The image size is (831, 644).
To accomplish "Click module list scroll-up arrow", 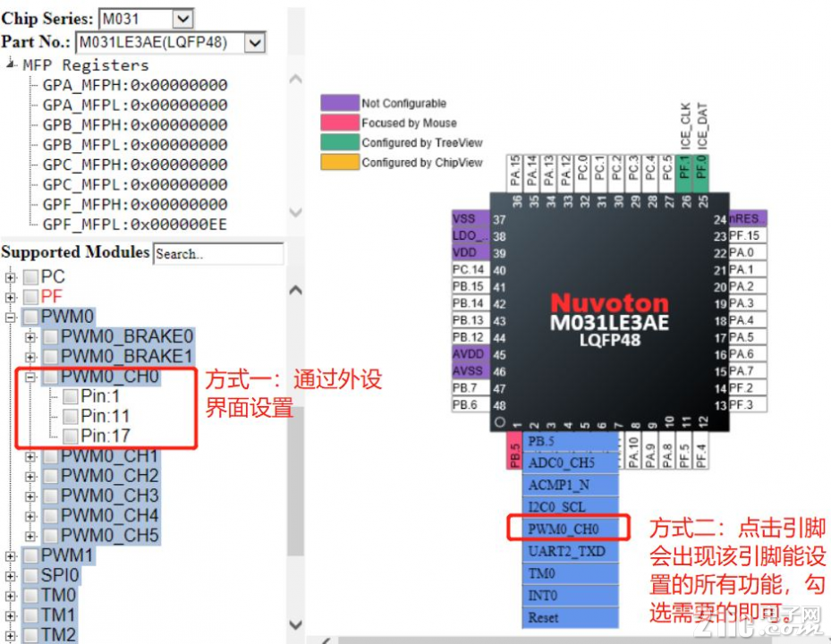I will click(296, 290).
